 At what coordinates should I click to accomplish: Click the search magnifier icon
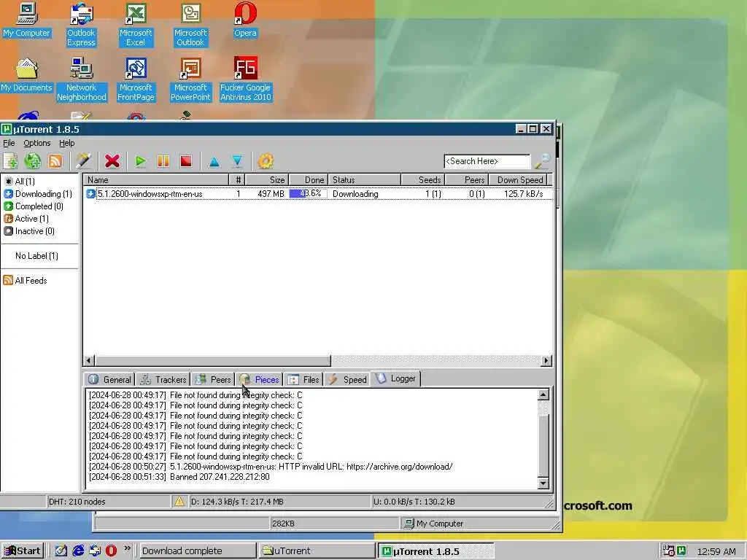[542, 161]
